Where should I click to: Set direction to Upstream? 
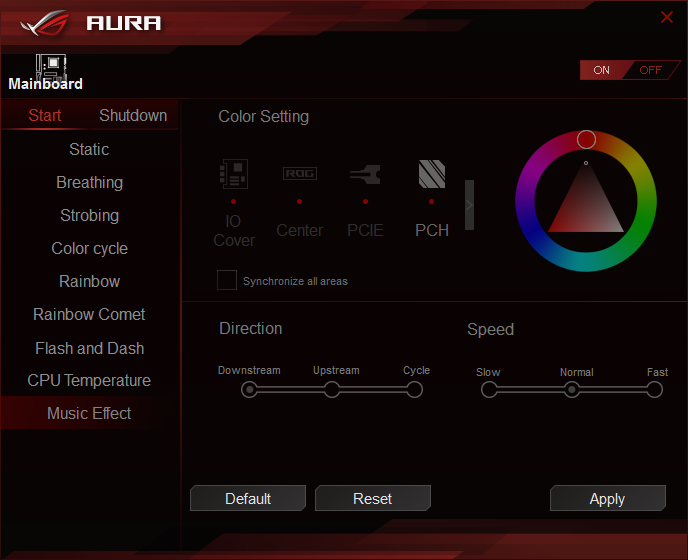click(332, 389)
